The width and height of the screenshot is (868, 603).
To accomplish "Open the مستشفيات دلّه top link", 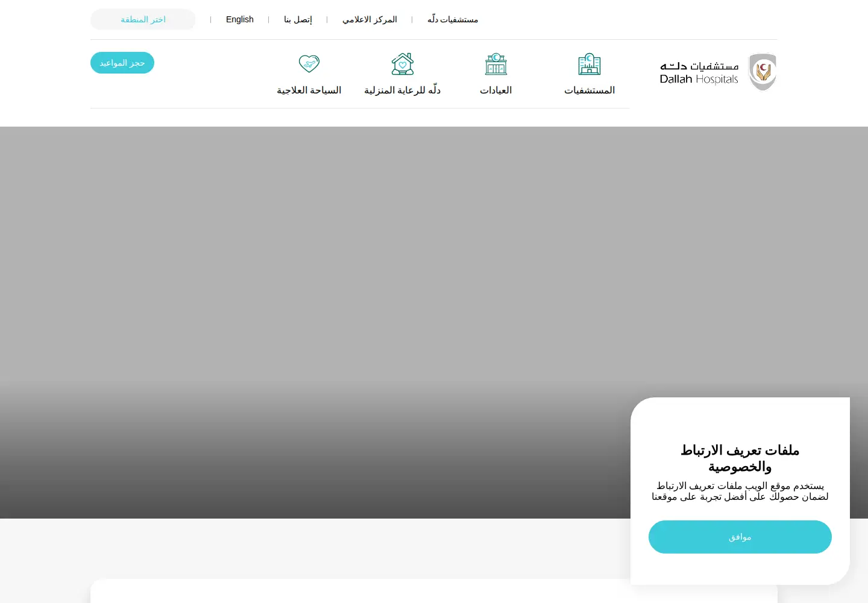I will click(453, 19).
